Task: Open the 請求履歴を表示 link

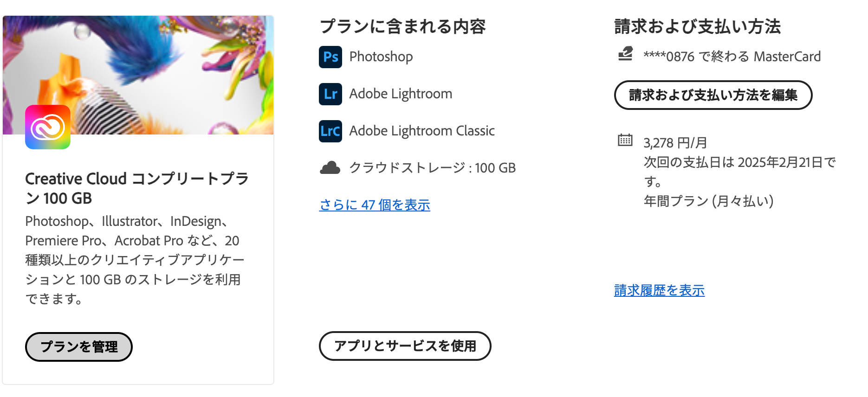Action: pyautogui.click(x=659, y=290)
